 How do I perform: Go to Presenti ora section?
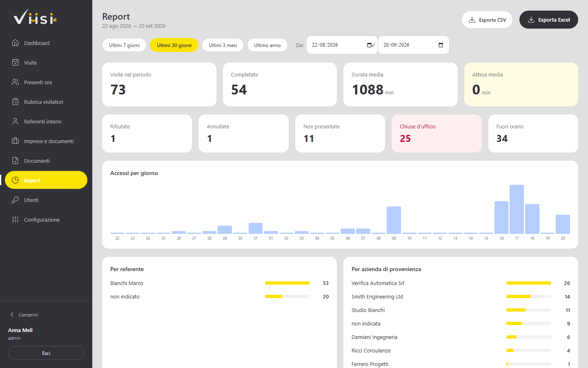click(x=46, y=82)
